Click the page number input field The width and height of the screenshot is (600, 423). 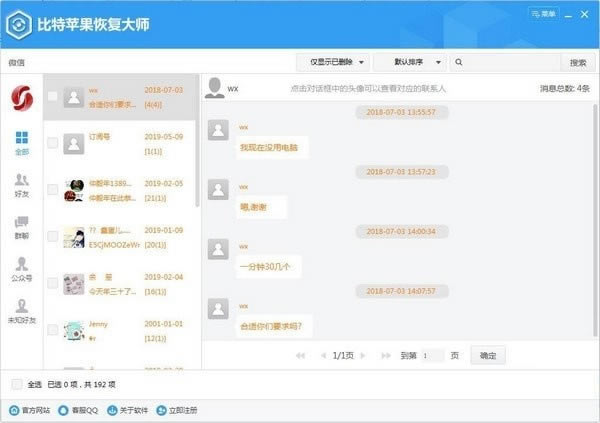432,356
